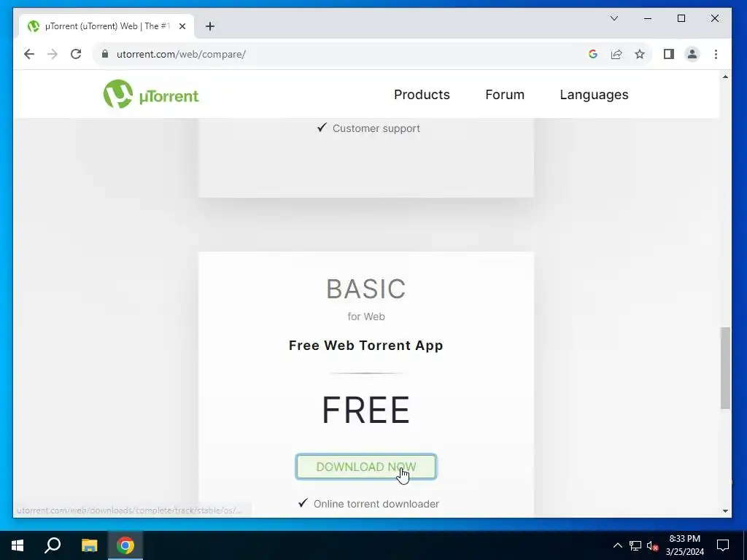Image resolution: width=747 pixels, height=560 pixels.
Task: Open the Windows Start menu
Action: pos(18,545)
